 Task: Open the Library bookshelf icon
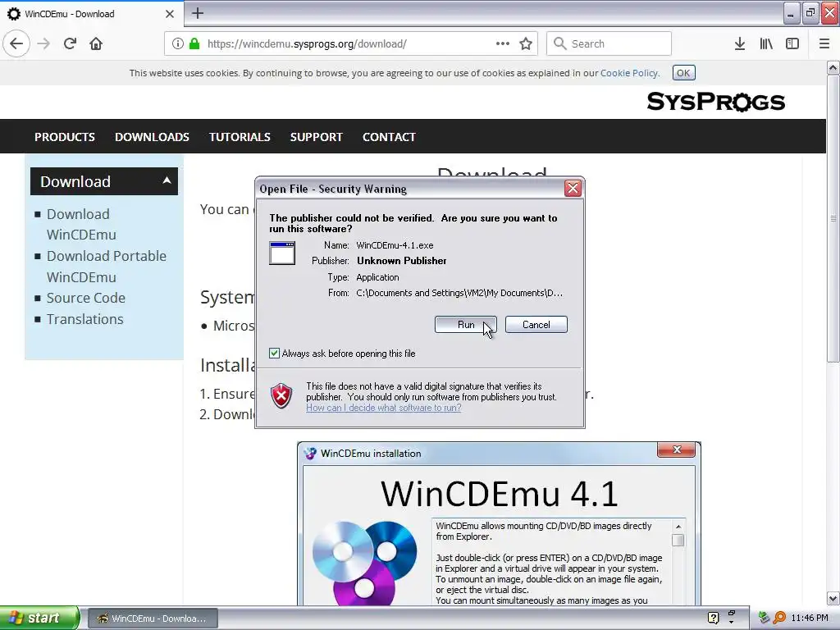click(x=766, y=43)
